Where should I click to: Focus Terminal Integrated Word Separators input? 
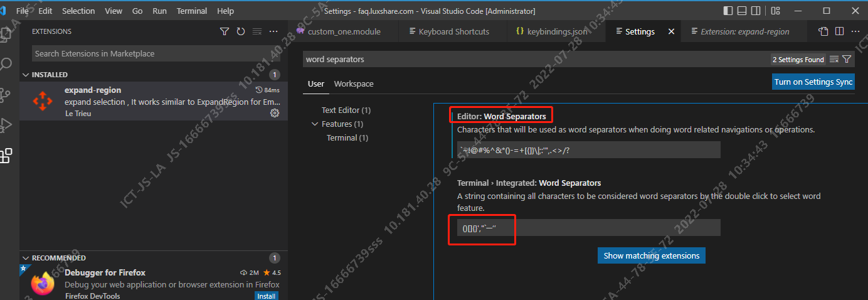click(588, 228)
